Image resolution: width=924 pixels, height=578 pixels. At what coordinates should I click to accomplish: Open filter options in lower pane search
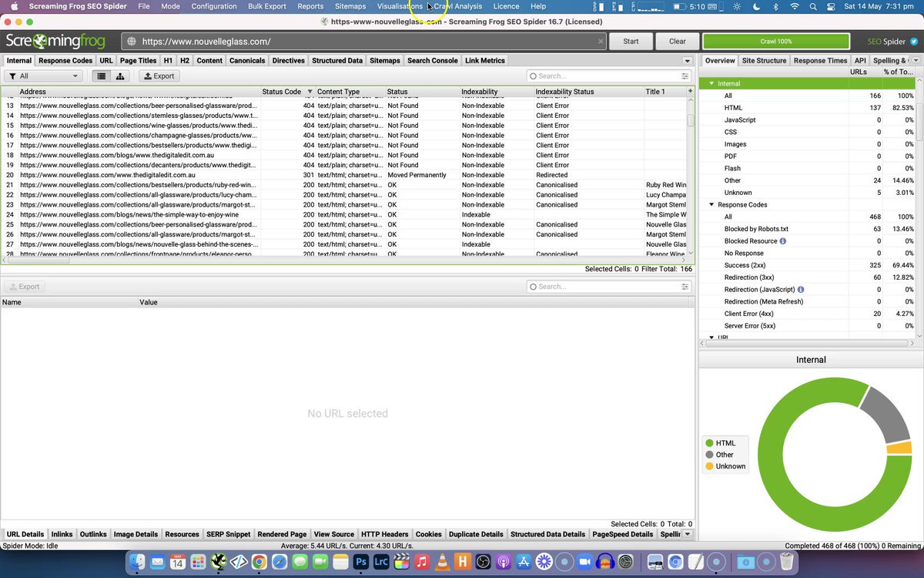685,287
